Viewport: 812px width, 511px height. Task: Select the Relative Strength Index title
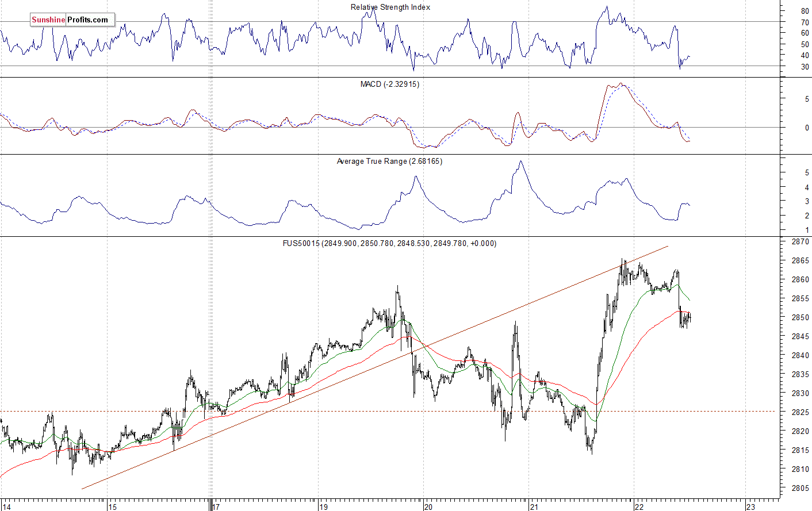(390, 7)
